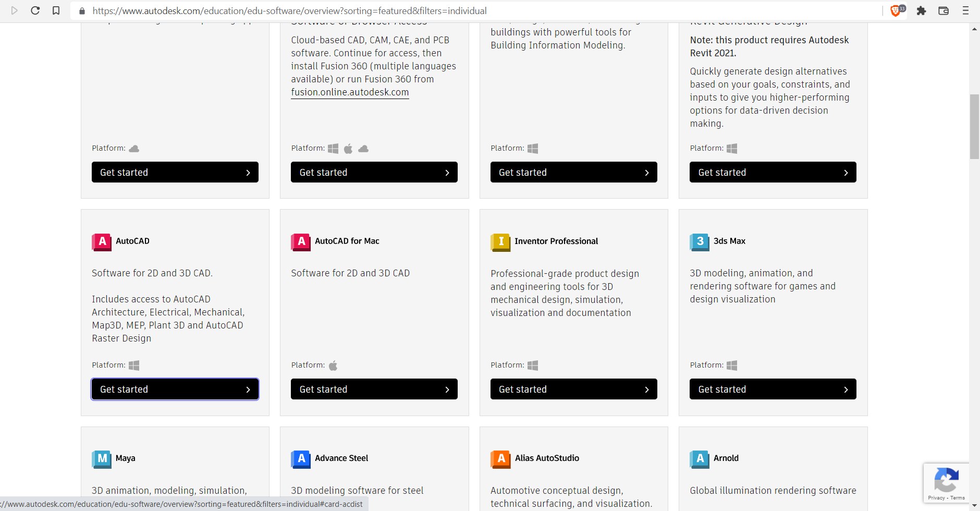Screen dimensions: 980x511
Task: Click the vertical page scrollbar thumb
Action: [974, 127]
